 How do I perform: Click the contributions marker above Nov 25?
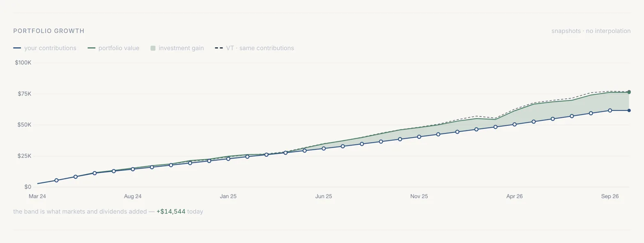[x=419, y=137]
